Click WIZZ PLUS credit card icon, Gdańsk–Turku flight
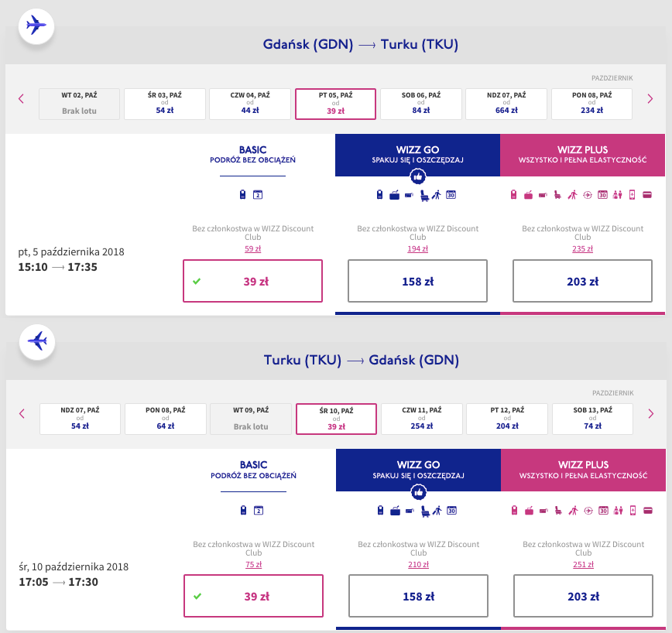This screenshot has width=672, height=633. pyautogui.click(x=647, y=195)
